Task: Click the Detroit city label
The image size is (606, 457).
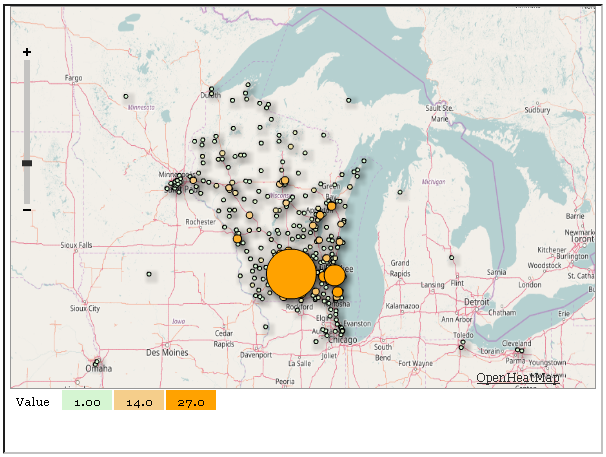Action: coord(477,302)
